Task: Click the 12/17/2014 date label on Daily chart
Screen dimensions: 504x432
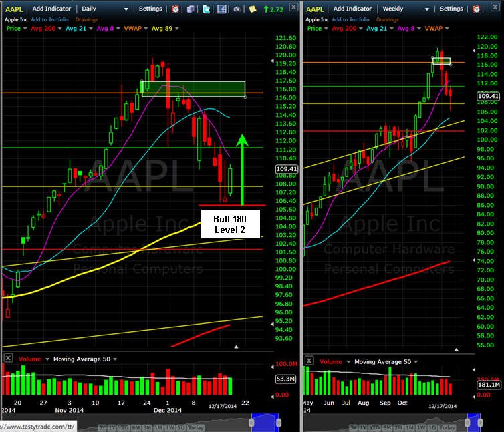Action: coord(223,407)
